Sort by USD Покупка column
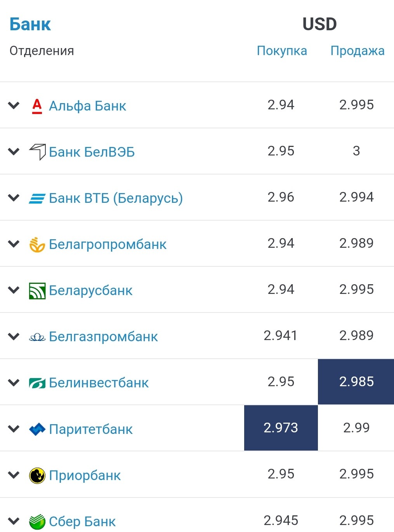The width and height of the screenshot is (394, 532). tap(282, 51)
